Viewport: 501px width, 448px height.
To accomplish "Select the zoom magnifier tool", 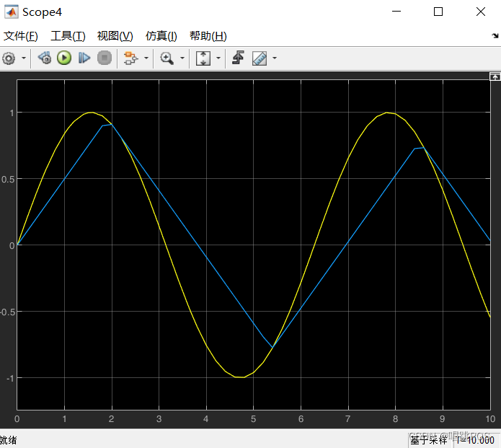I will pyautogui.click(x=167, y=58).
